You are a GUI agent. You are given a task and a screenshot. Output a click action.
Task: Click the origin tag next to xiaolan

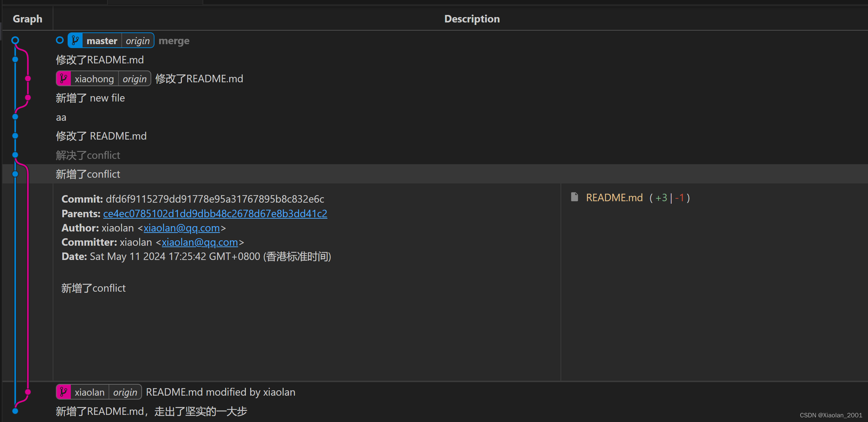point(125,392)
